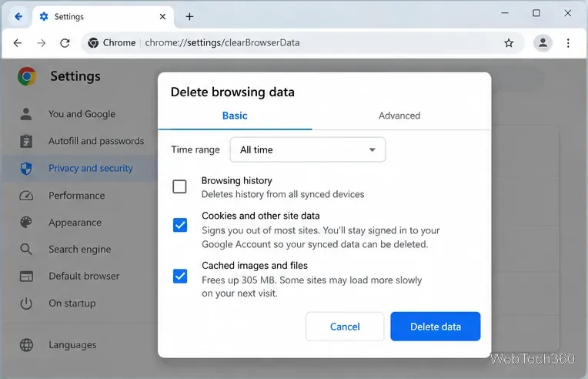Screen dimensions: 588x379
Task: Click the Languages globe icon
Action: click(x=26, y=345)
